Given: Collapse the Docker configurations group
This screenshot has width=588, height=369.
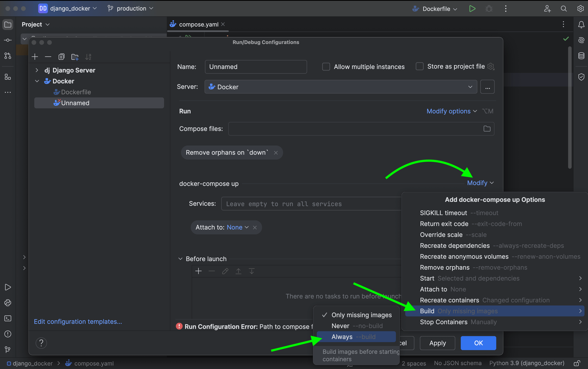Looking at the screenshot, I should [x=37, y=81].
